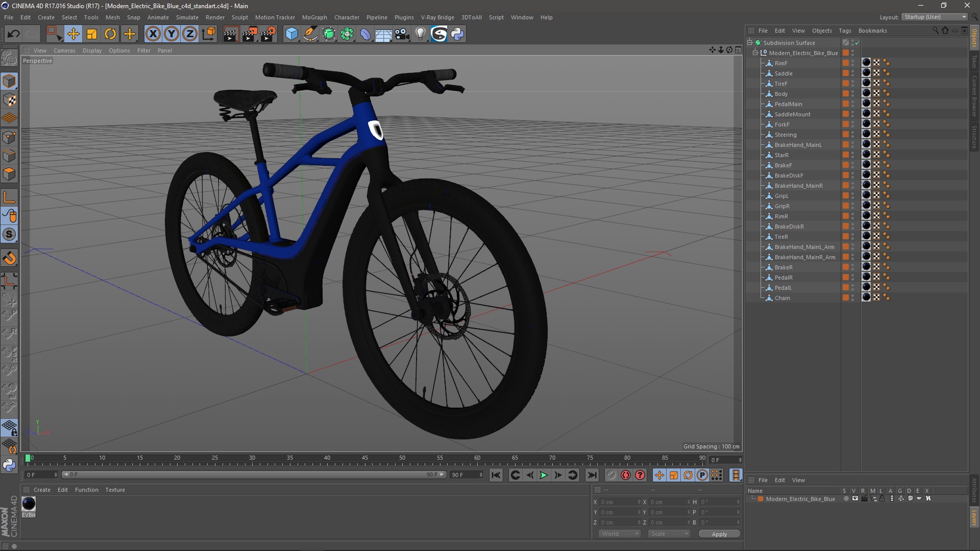This screenshot has height=551, width=980.
Task: Open the Scale mode dropdown
Action: coord(669,534)
